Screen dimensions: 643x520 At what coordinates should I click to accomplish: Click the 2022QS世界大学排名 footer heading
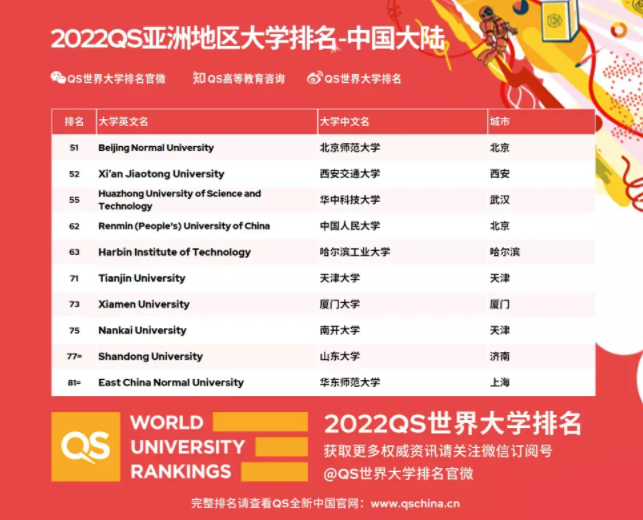(453, 423)
